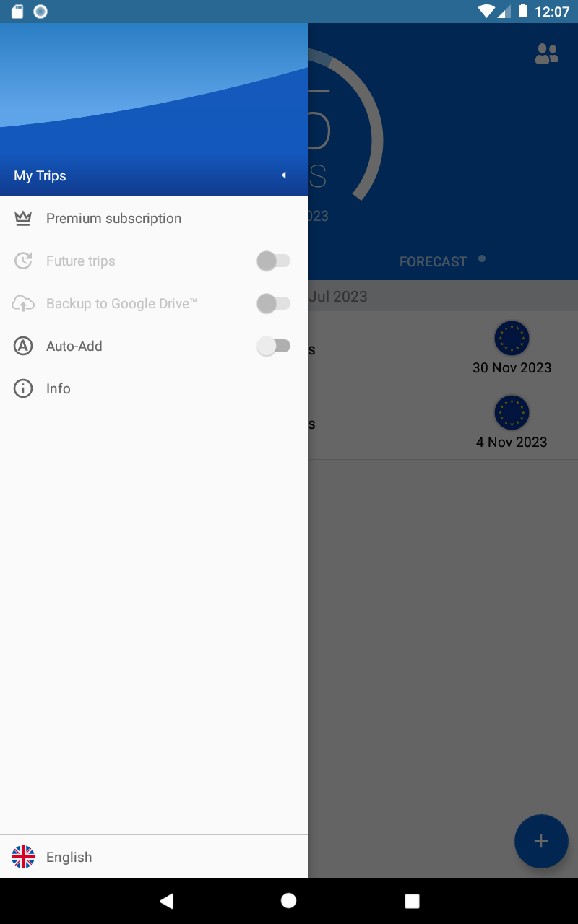578x924 pixels.
Task: Tap the Google Drive backup cloud icon
Action: coord(23,303)
